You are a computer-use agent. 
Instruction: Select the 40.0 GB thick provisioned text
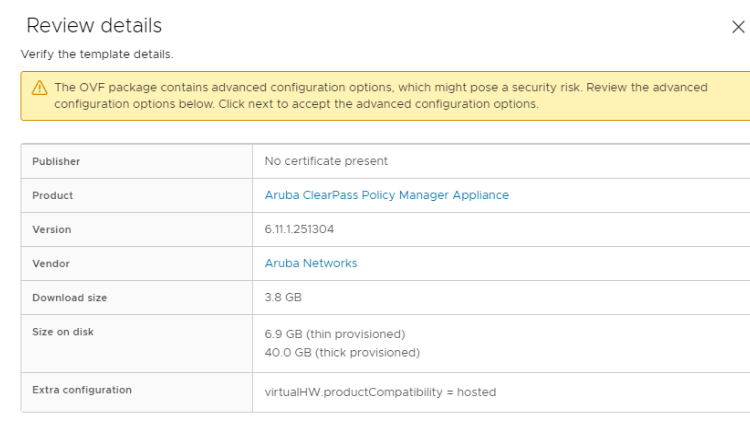(x=342, y=352)
